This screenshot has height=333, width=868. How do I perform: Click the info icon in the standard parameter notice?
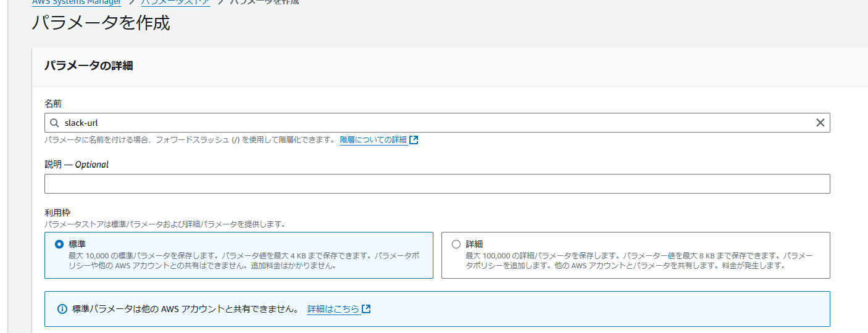point(62,309)
